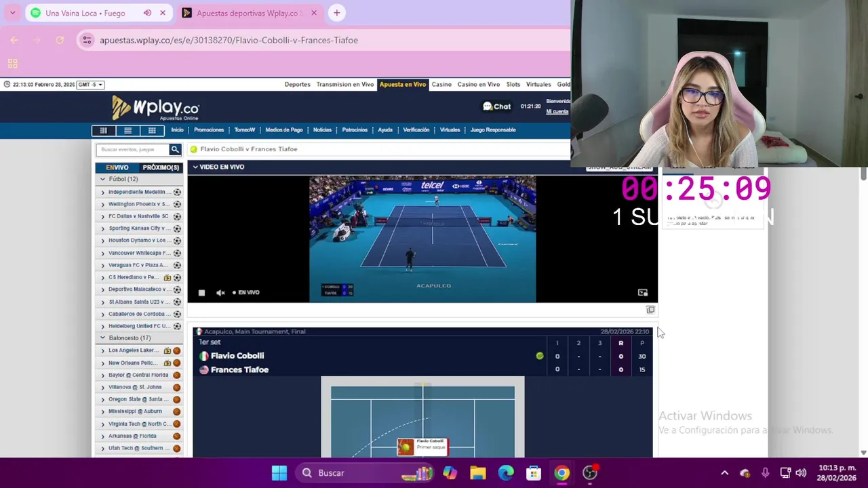Open Chrome from the taskbar
This screenshot has height=488, width=868.
[x=561, y=473]
